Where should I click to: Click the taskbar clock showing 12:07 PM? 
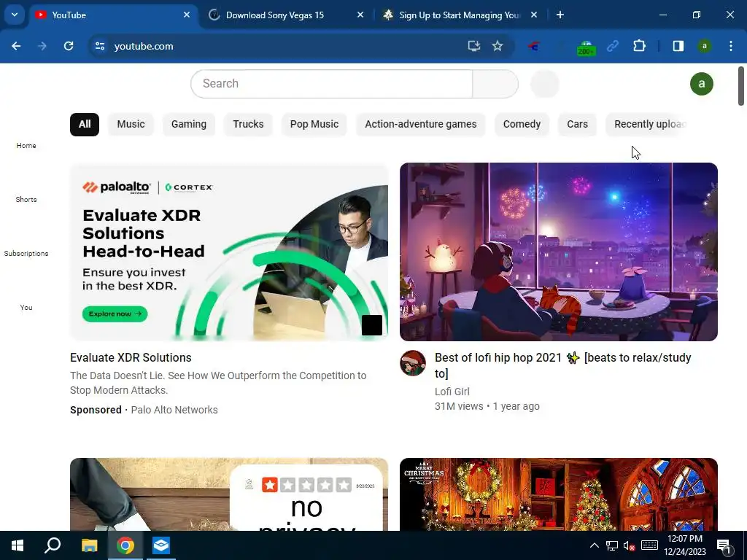(x=685, y=545)
